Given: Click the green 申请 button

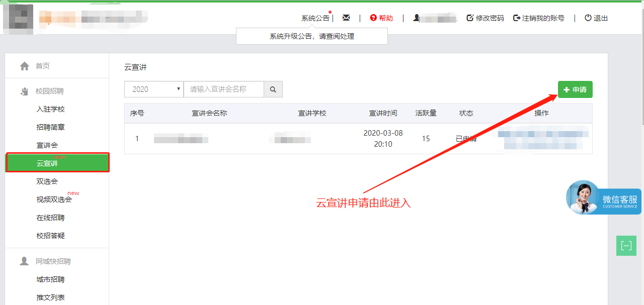Looking at the screenshot, I should pyautogui.click(x=575, y=89).
